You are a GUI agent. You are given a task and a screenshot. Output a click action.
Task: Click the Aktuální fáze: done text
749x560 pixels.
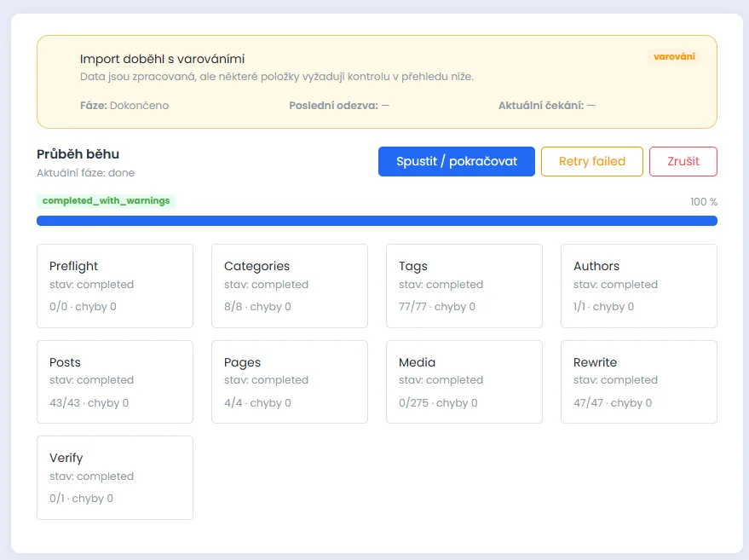[x=85, y=172]
